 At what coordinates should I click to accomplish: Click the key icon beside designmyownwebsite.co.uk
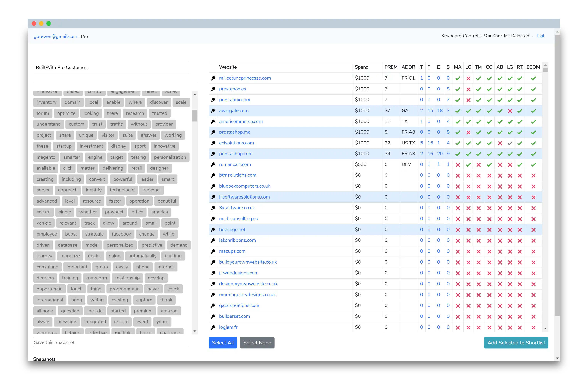pyautogui.click(x=213, y=284)
